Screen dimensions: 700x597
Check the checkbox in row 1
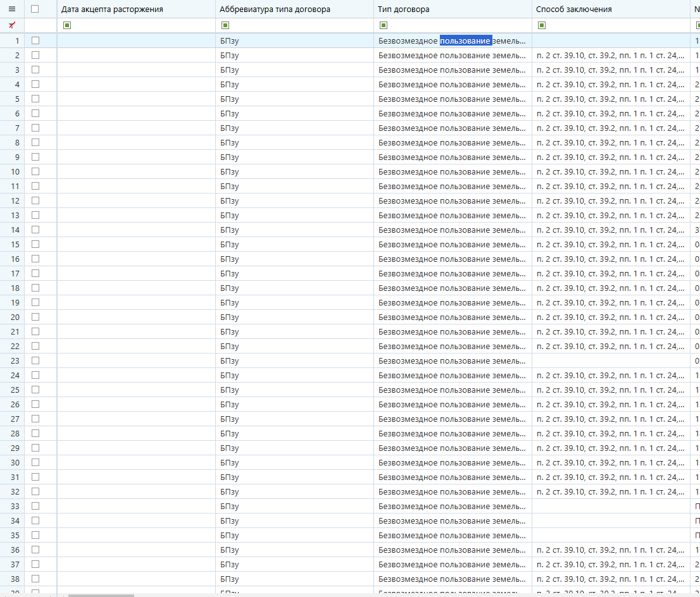35,40
